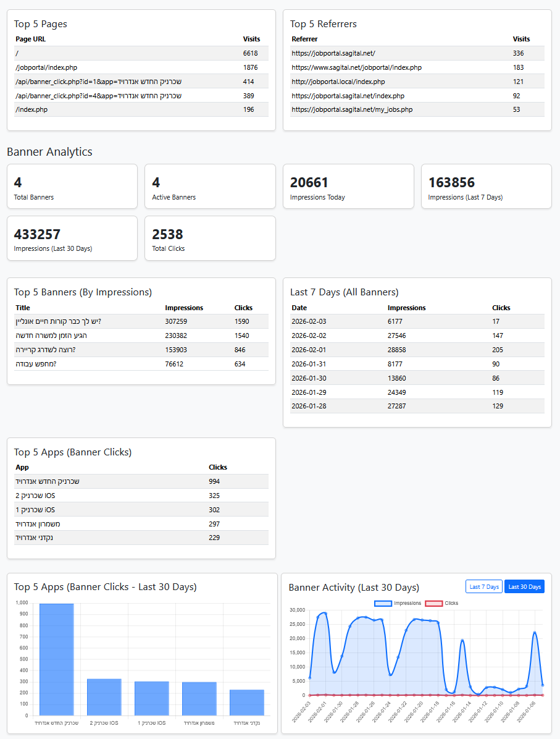Select the 2026-02-02 date row
Screen dimensions: 560x739
(x=417, y=336)
